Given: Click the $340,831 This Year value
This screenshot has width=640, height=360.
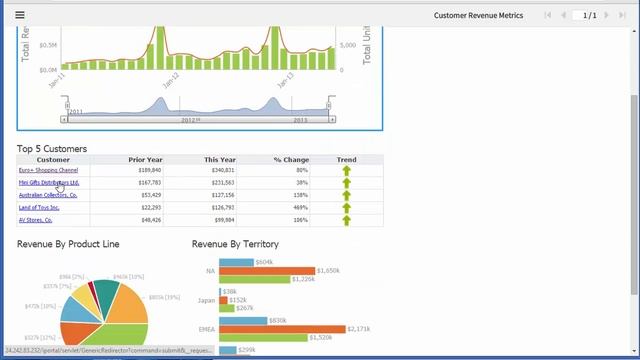Looking at the screenshot, I should (x=223, y=170).
